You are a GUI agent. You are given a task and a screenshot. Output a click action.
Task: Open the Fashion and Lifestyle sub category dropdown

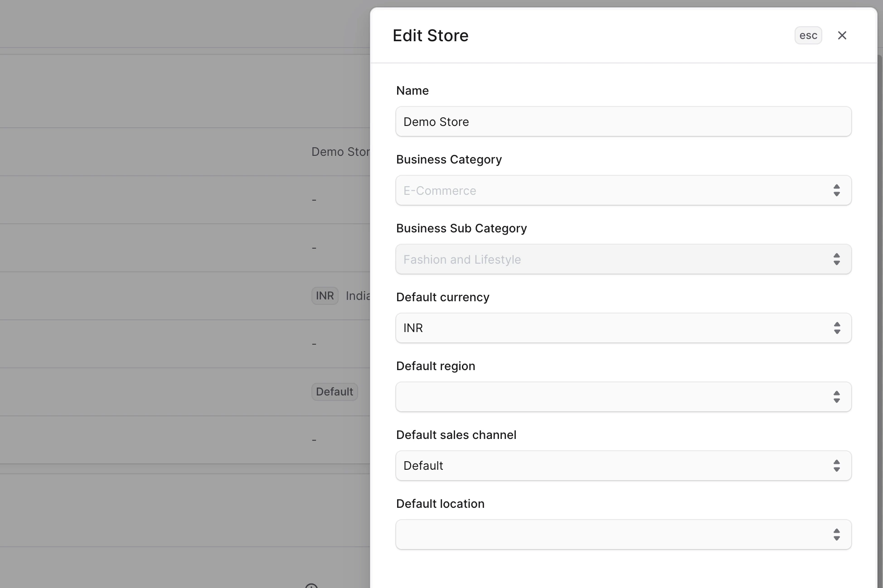coord(623,259)
